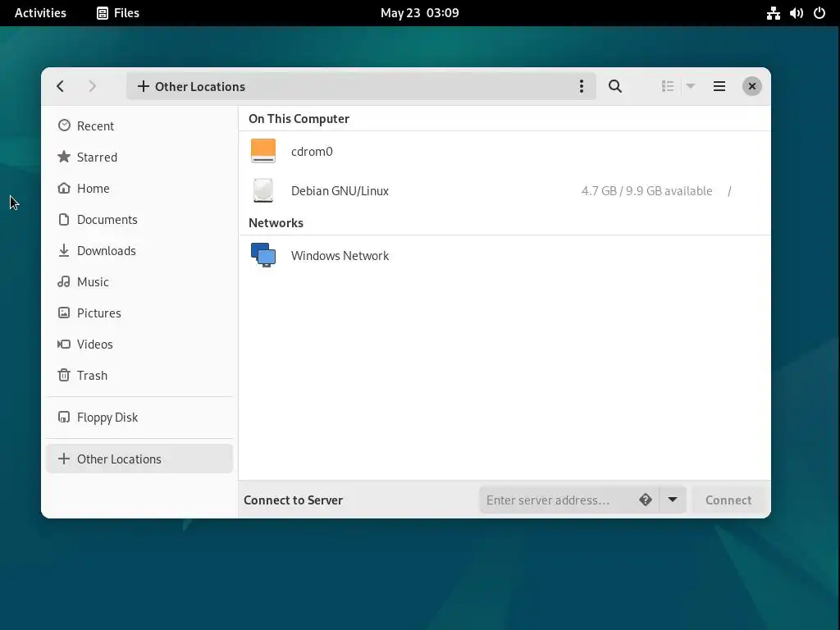Click the Connect button

pyautogui.click(x=728, y=500)
